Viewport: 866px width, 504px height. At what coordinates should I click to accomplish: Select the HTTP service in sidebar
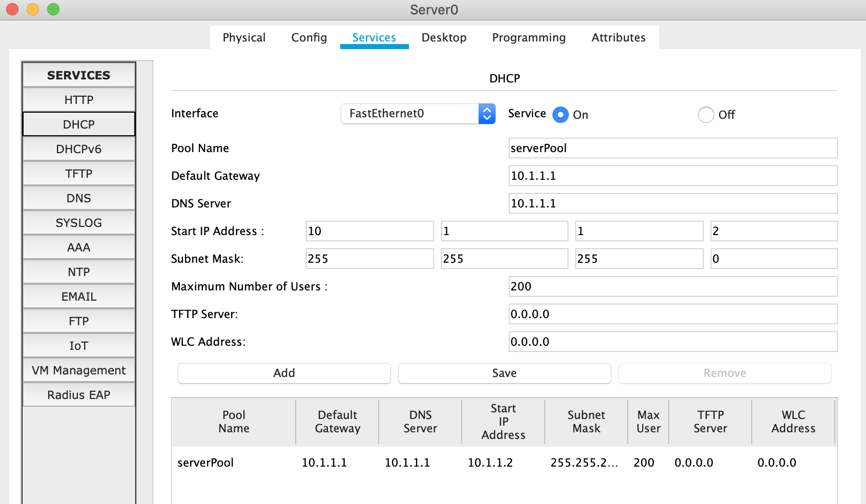pyautogui.click(x=79, y=100)
